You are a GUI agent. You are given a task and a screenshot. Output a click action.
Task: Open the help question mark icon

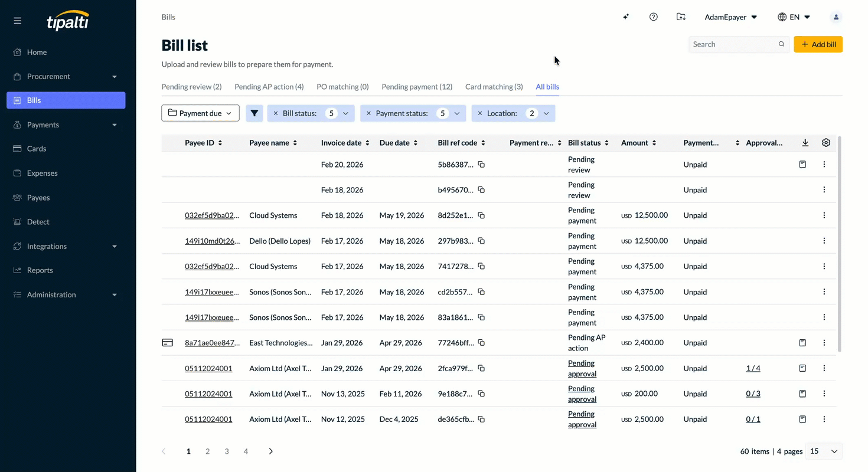pos(653,17)
